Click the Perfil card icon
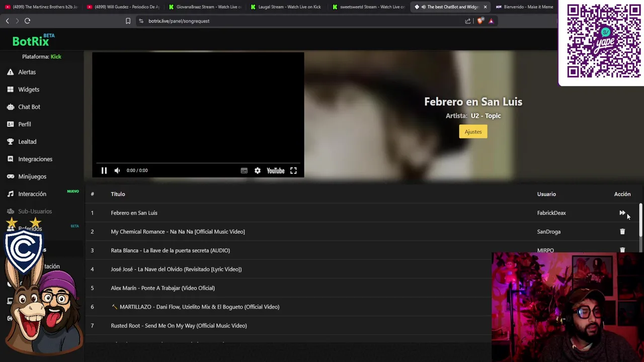The width and height of the screenshot is (644, 362). [10, 124]
